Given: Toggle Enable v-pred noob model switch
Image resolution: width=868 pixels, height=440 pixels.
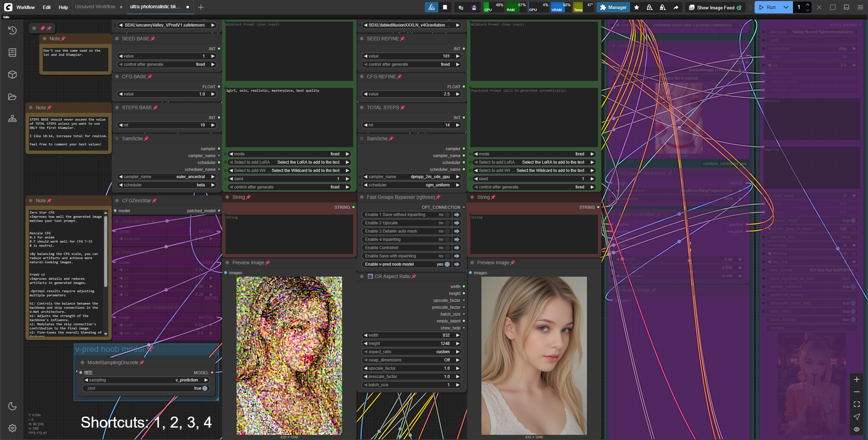Looking at the screenshot, I should point(447,264).
